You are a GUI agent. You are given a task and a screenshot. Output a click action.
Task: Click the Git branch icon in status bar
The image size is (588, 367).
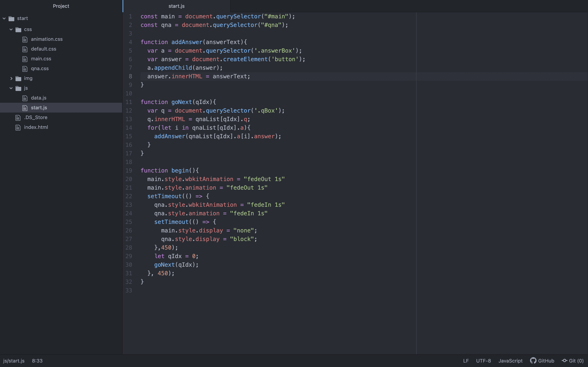pyautogui.click(x=565, y=360)
